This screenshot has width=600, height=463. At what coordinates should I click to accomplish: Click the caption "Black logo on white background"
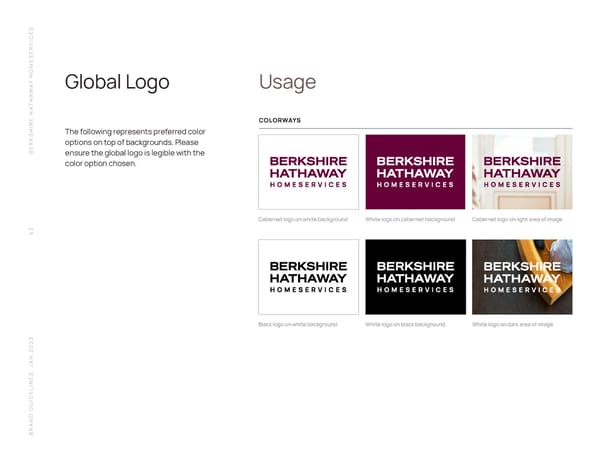[298, 325]
